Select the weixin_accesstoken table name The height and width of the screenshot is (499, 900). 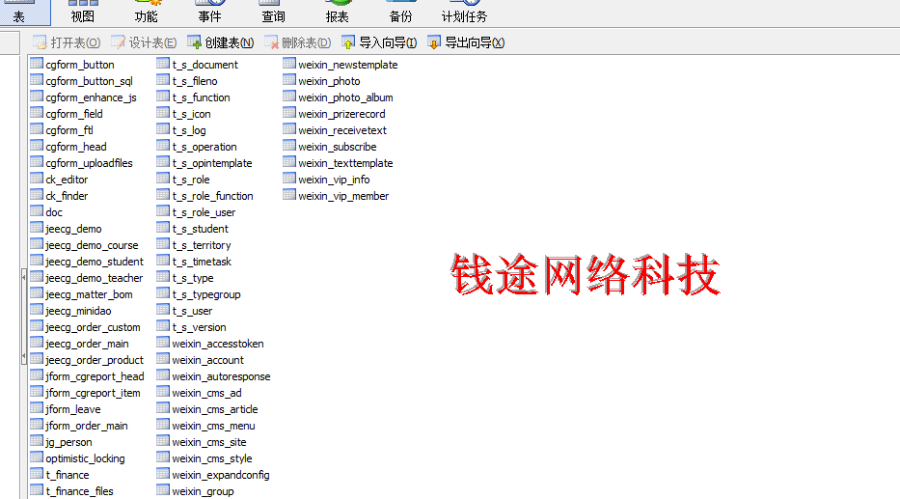point(218,344)
